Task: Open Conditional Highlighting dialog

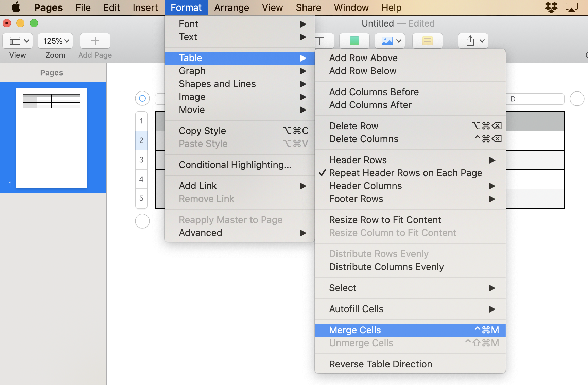Action: pos(240,165)
